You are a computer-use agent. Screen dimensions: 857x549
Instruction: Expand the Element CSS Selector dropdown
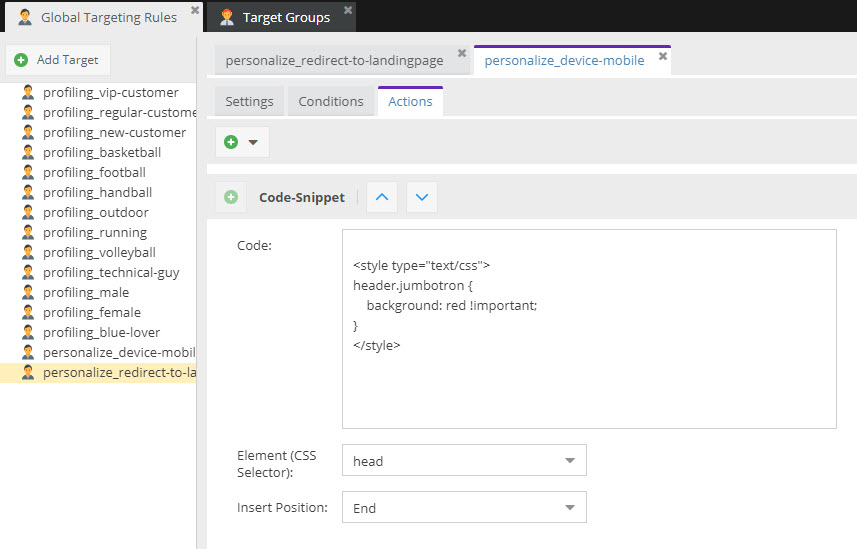tap(569, 461)
